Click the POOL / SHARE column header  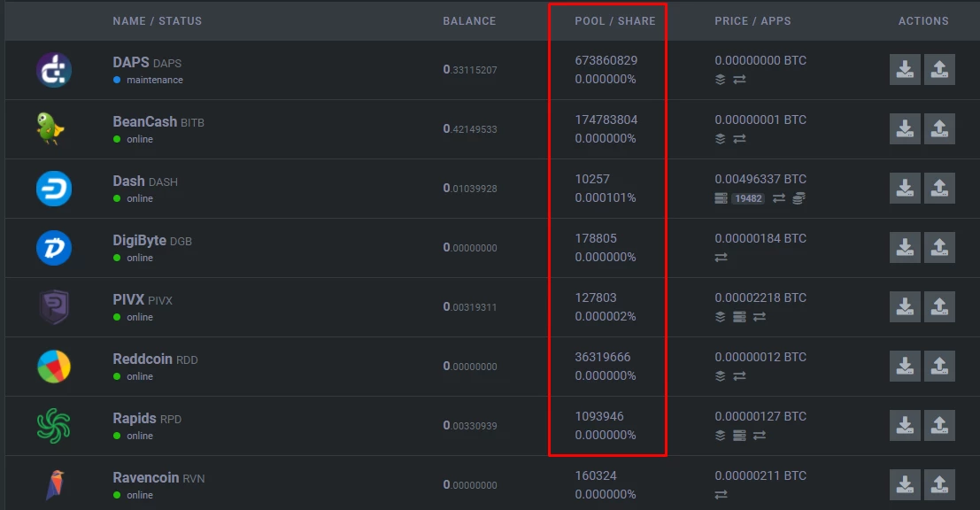pos(615,21)
